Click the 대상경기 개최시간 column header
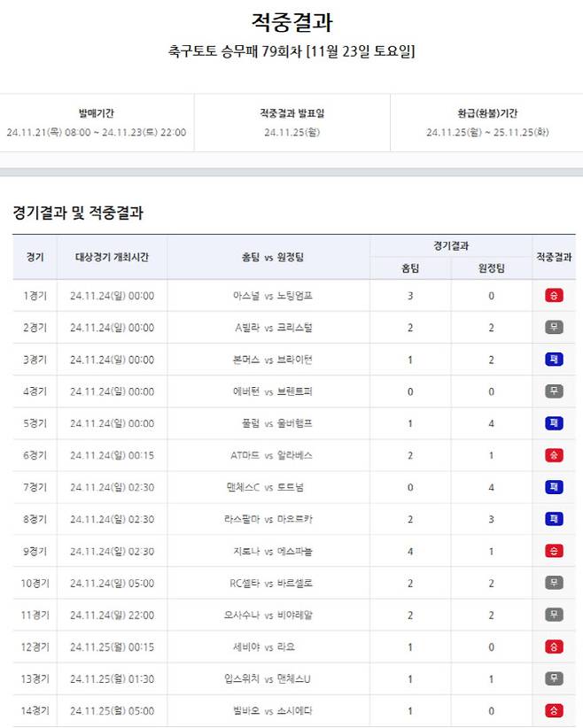583x728 pixels. [x=112, y=257]
